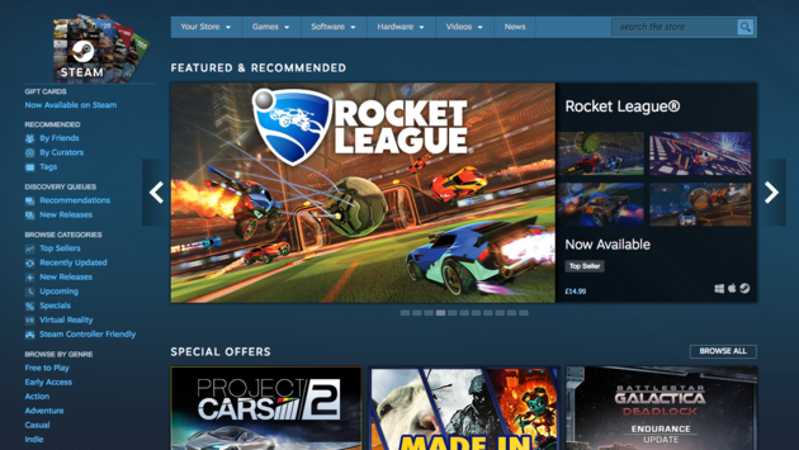
Task: Open Now Available on Steam link
Action: click(x=71, y=105)
